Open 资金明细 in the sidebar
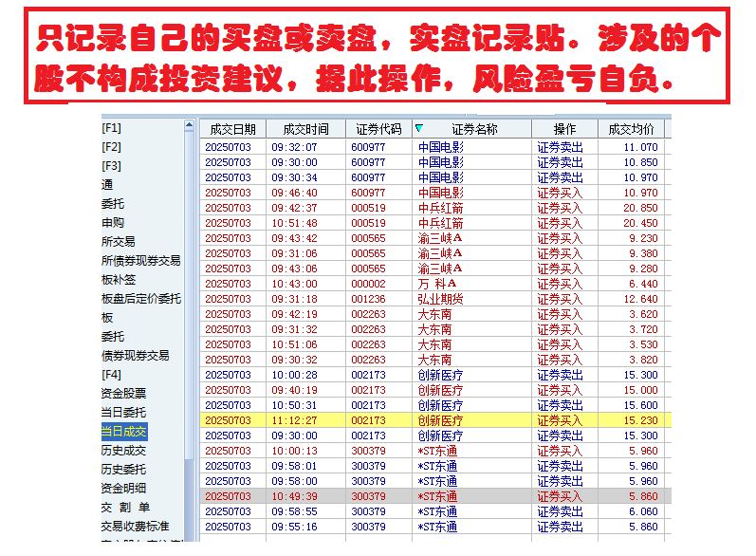Screen dimensions: 756x556 click(x=123, y=488)
